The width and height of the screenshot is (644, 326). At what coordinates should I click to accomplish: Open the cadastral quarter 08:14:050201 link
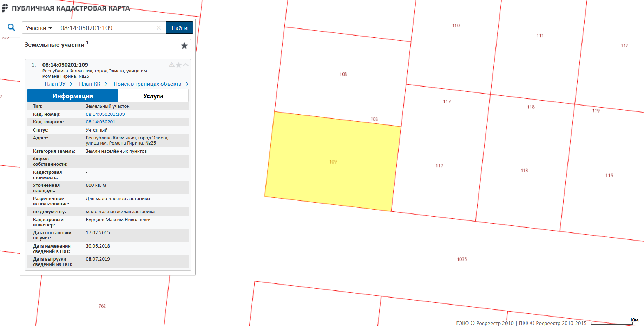tap(100, 122)
